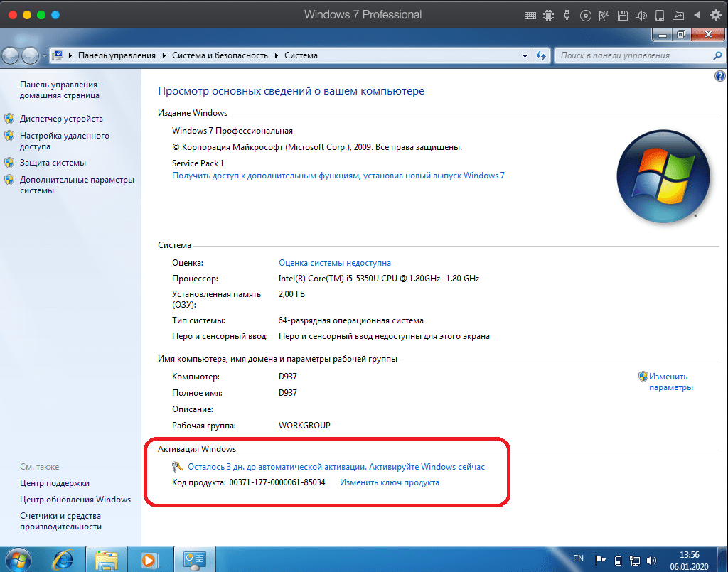
Task: Click floppy disk icon in VM title bar
Action: point(623,16)
